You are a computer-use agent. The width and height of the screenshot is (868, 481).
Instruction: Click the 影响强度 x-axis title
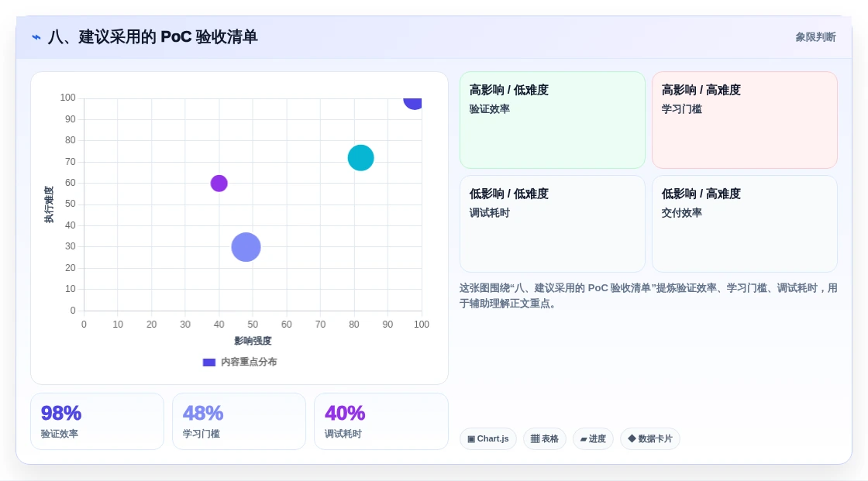point(253,341)
